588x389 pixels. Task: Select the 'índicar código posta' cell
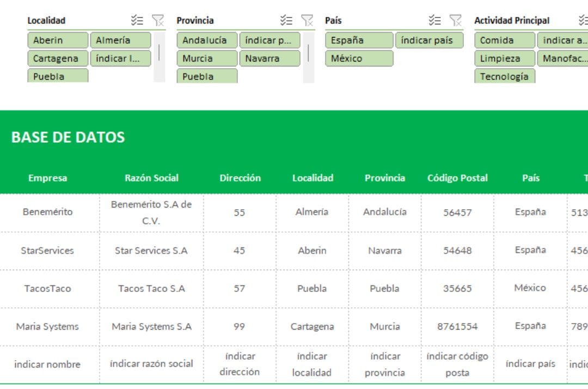(x=457, y=364)
